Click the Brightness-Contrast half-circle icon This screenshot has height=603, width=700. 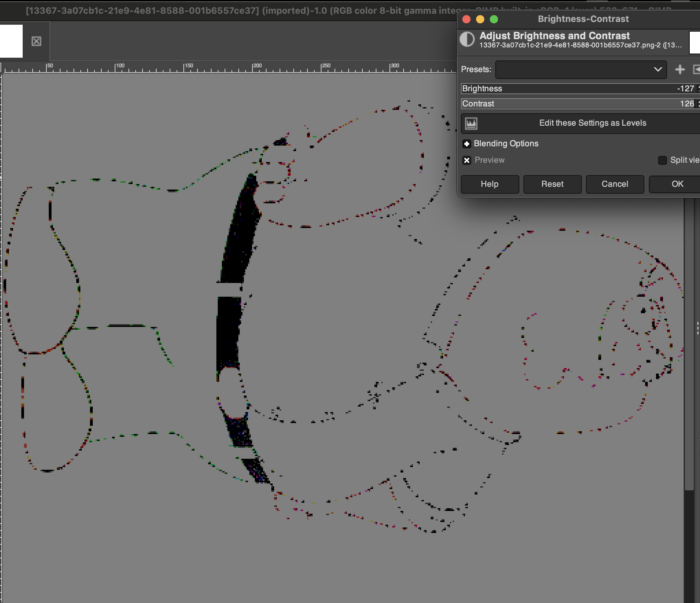467,39
